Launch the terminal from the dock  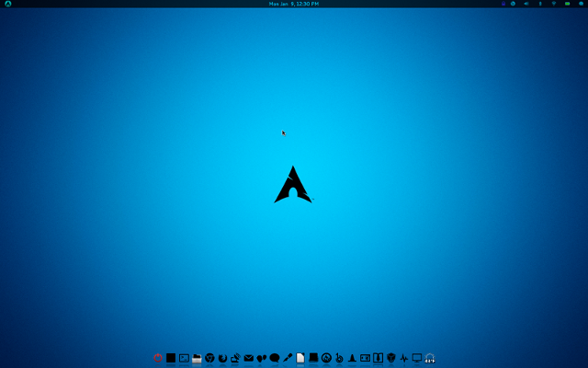(184, 358)
